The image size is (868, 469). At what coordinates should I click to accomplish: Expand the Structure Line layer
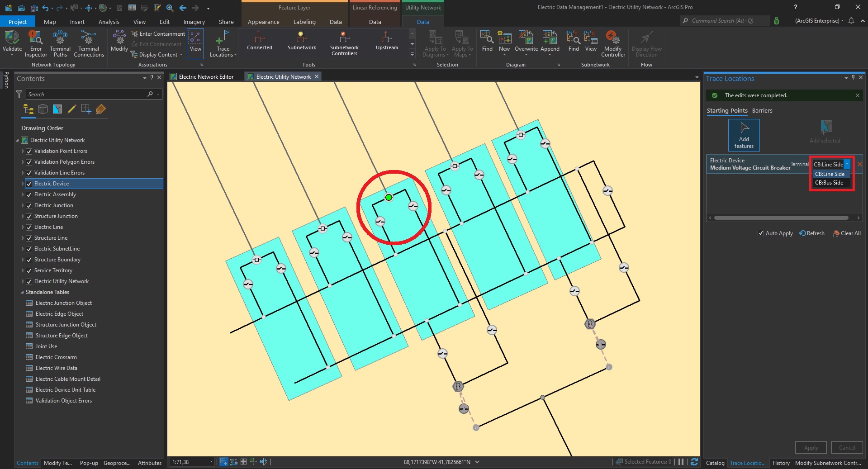23,238
